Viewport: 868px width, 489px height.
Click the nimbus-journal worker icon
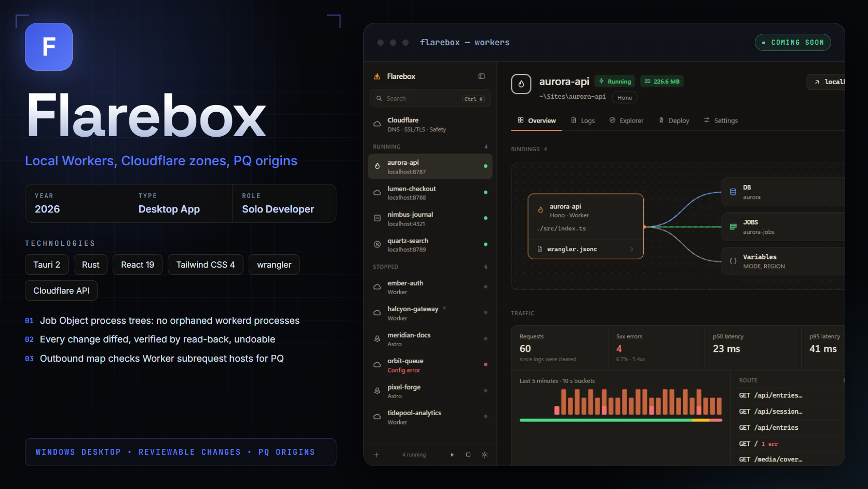(377, 218)
